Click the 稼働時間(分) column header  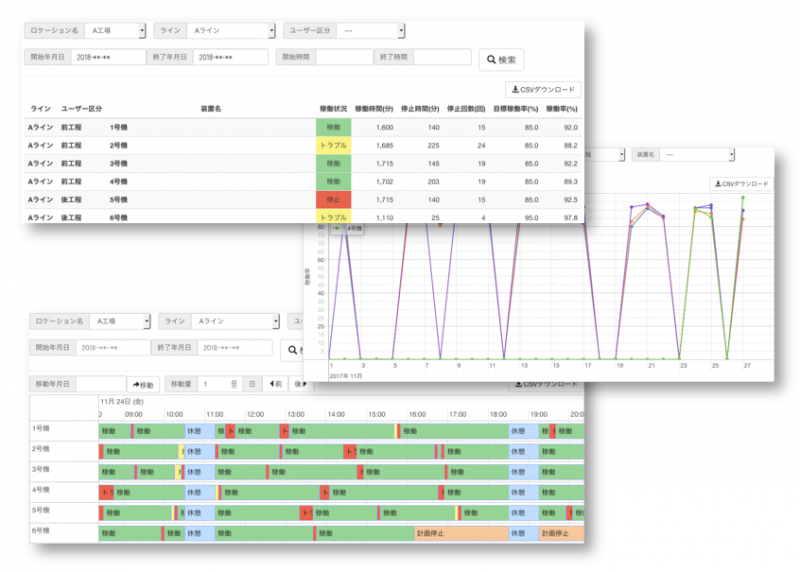pos(374,109)
